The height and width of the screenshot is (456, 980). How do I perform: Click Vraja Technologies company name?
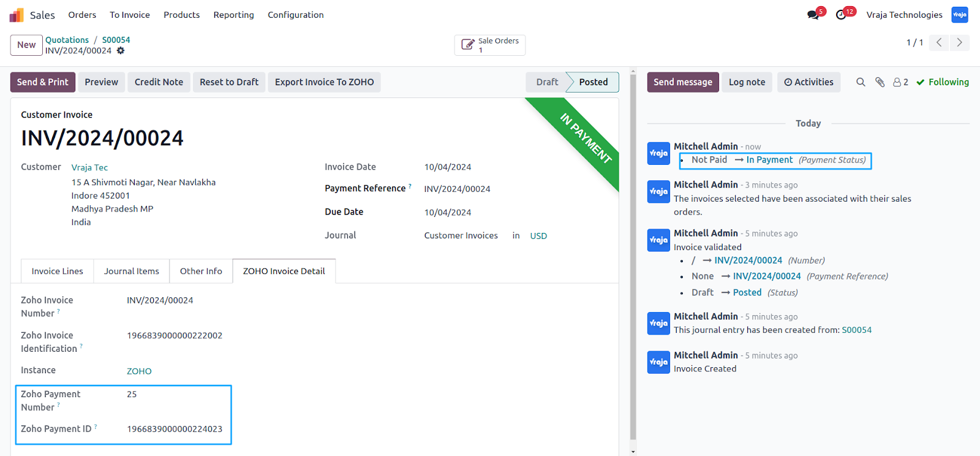pos(904,15)
